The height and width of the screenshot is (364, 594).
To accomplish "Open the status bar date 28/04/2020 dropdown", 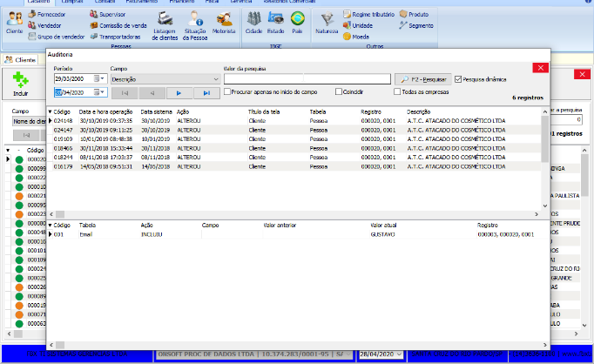I will tap(399, 354).
